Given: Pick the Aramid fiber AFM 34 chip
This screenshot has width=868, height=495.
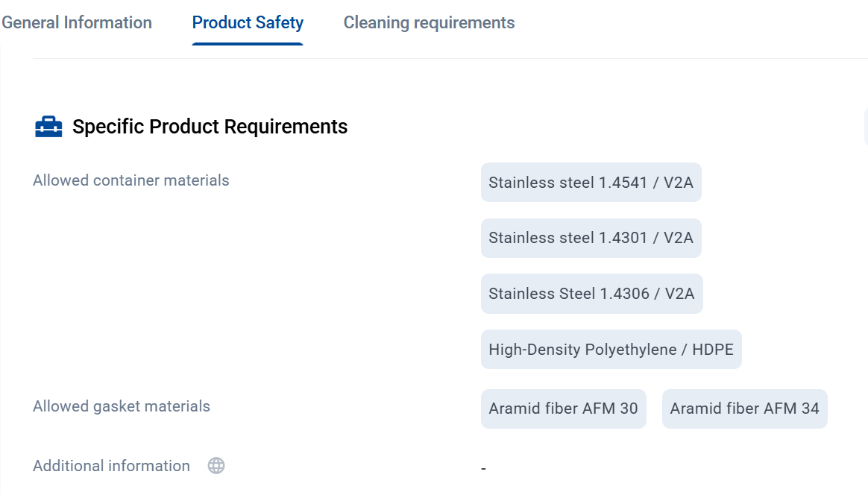Looking at the screenshot, I should [x=744, y=409].
